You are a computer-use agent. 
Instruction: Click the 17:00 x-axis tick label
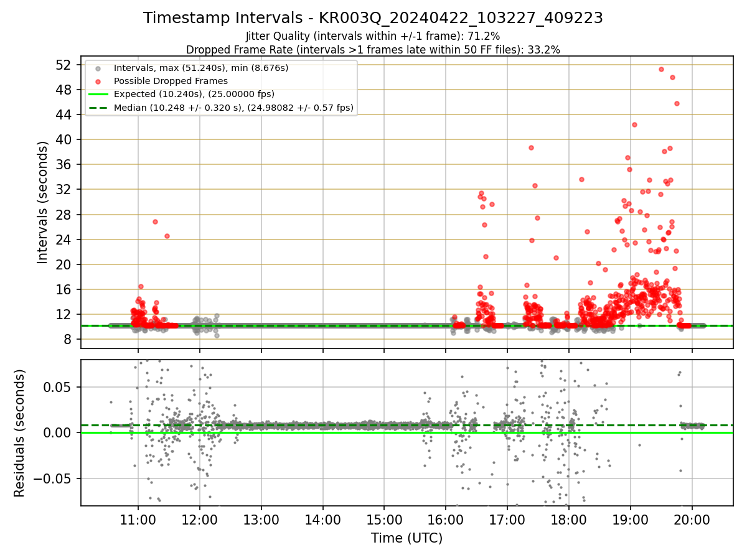507,520
